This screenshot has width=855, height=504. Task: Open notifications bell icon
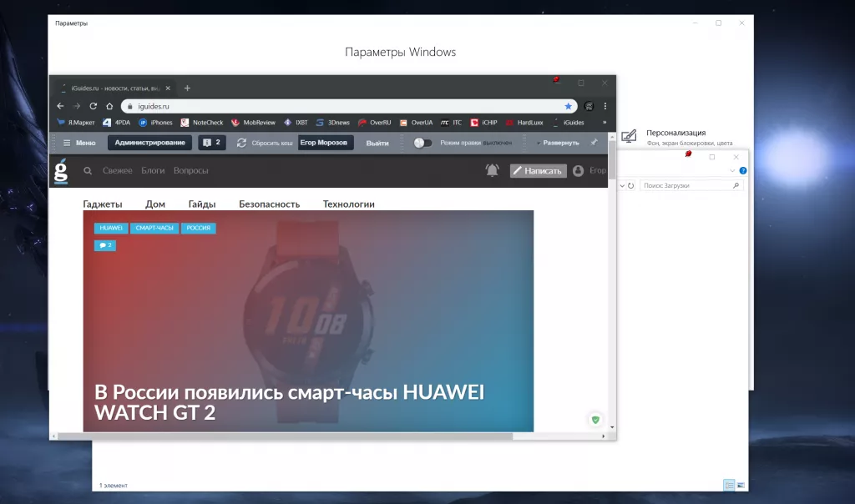pyautogui.click(x=492, y=170)
